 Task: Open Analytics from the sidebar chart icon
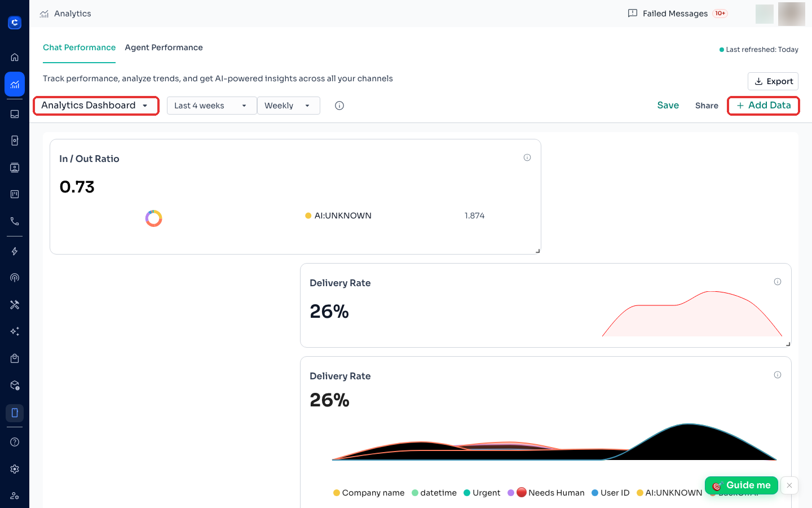[15, 85]
